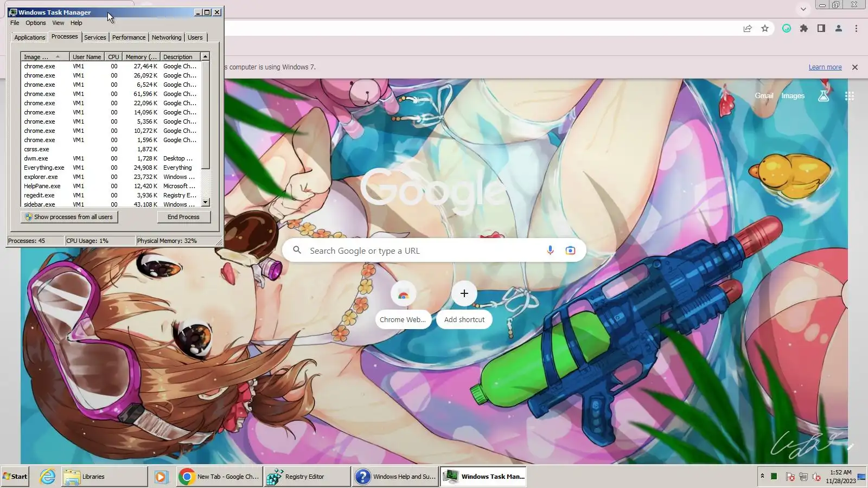Focus the Search Google or type a URL box
Screen dimensions: 868x488
[x=434, y=251]
